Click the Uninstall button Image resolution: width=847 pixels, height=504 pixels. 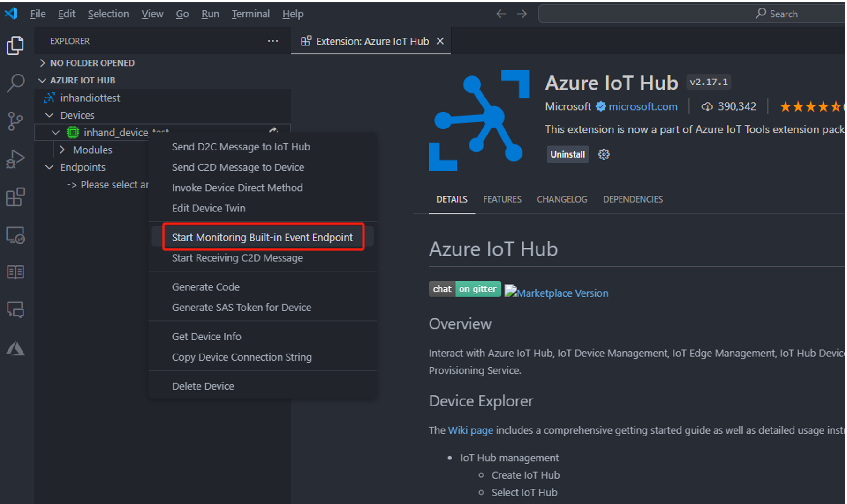(567, 154)
